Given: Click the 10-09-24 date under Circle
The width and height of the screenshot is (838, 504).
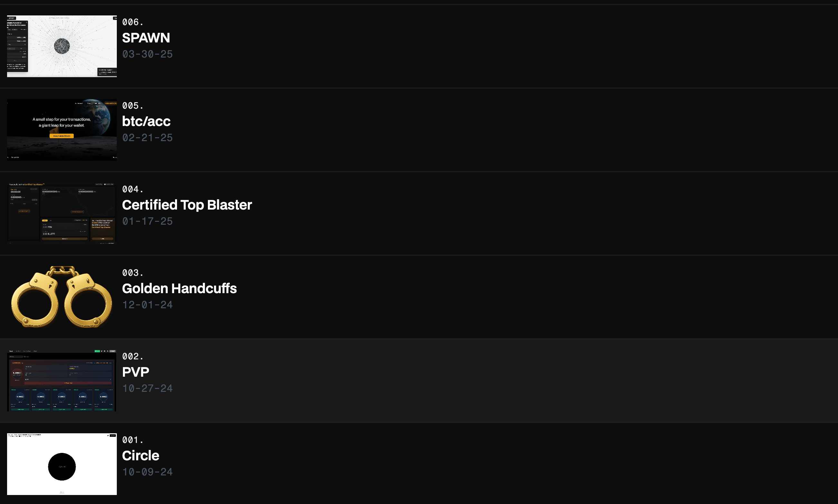Looking at the screenshot, I should tap(147, 472).
